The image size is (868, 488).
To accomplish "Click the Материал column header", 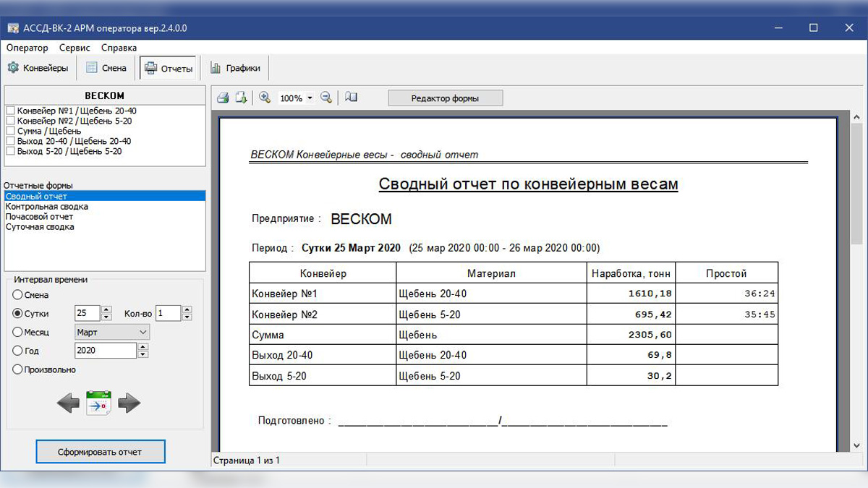I will click(491, 273).
